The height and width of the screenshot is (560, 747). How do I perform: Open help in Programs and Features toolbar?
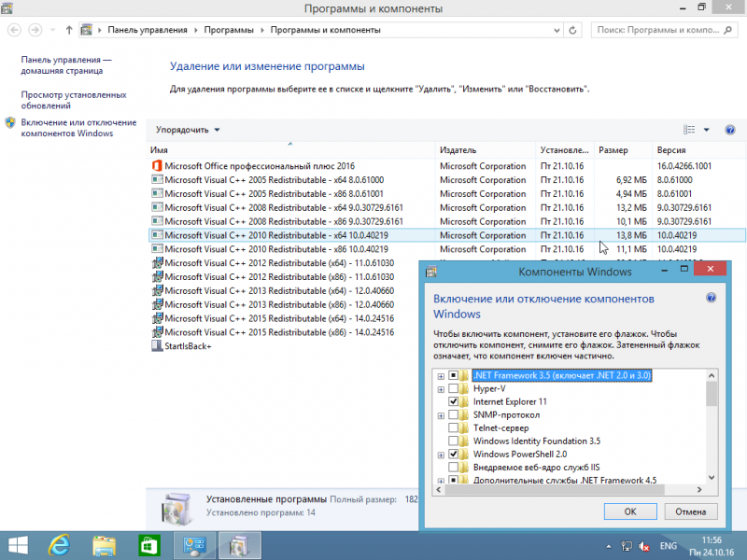pos(730,130)
